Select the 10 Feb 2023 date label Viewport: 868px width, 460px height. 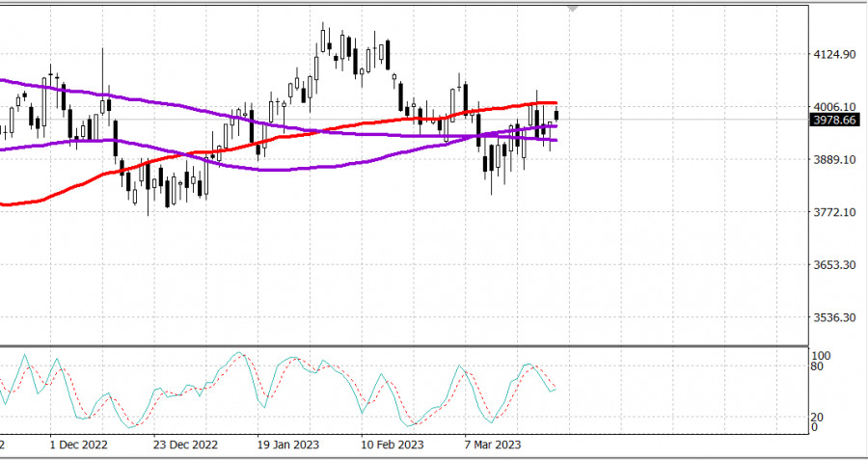(393, 446)
